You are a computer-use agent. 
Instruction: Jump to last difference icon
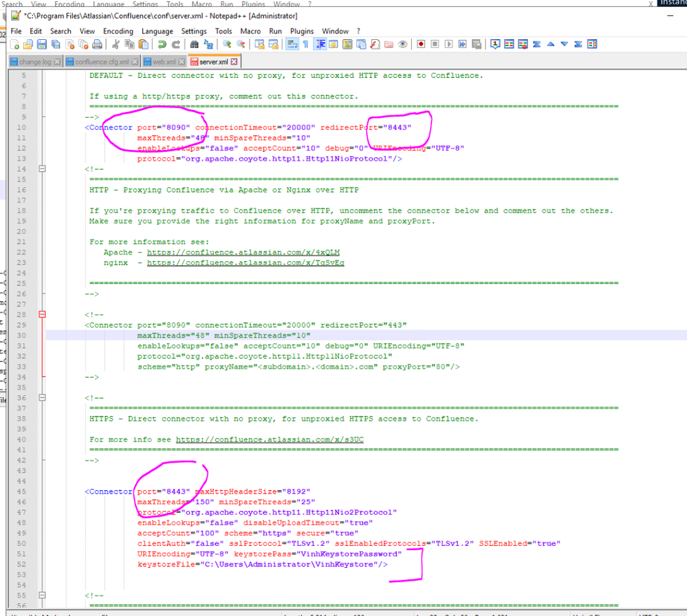(x=578, y=44)
